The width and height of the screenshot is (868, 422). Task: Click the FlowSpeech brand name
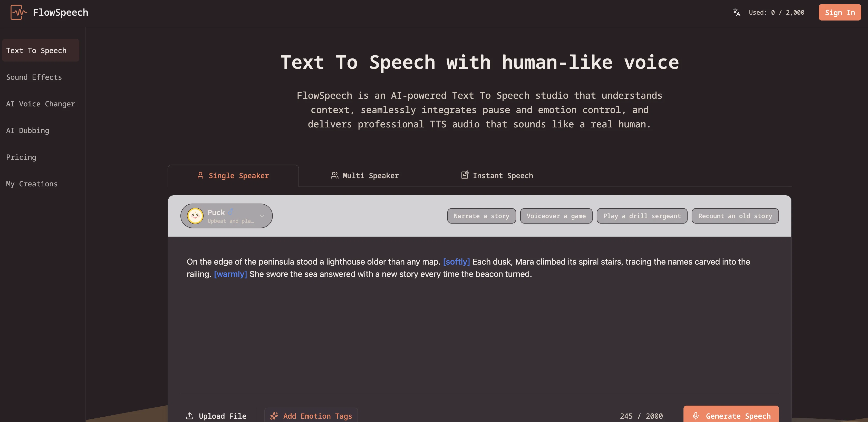tap(60, 13)
